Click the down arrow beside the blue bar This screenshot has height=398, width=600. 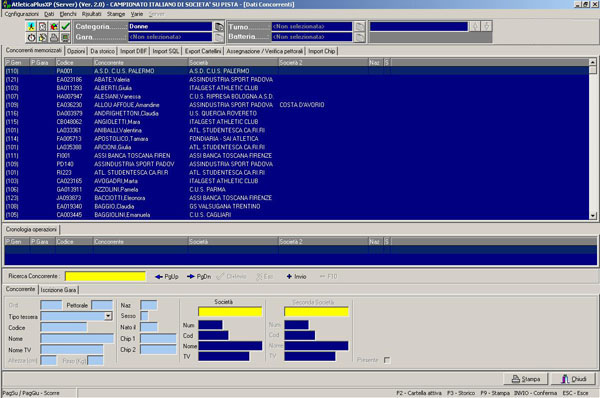[486, 26]
